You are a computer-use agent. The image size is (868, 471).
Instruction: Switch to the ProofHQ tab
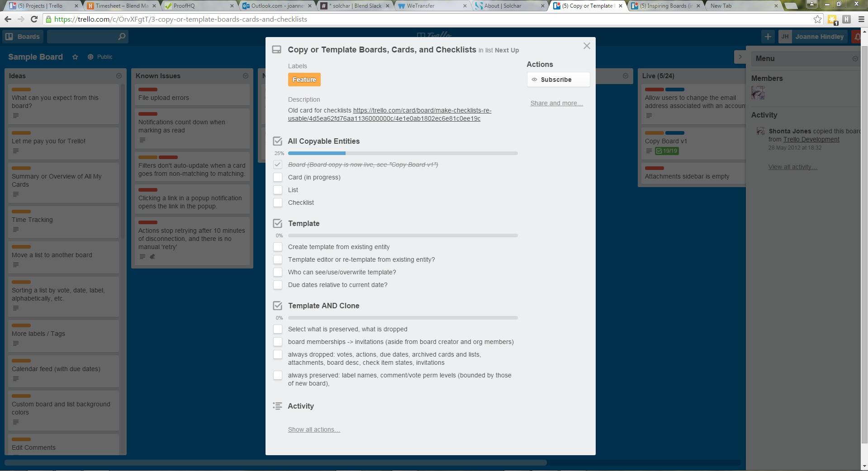click(x=199, y=6)
